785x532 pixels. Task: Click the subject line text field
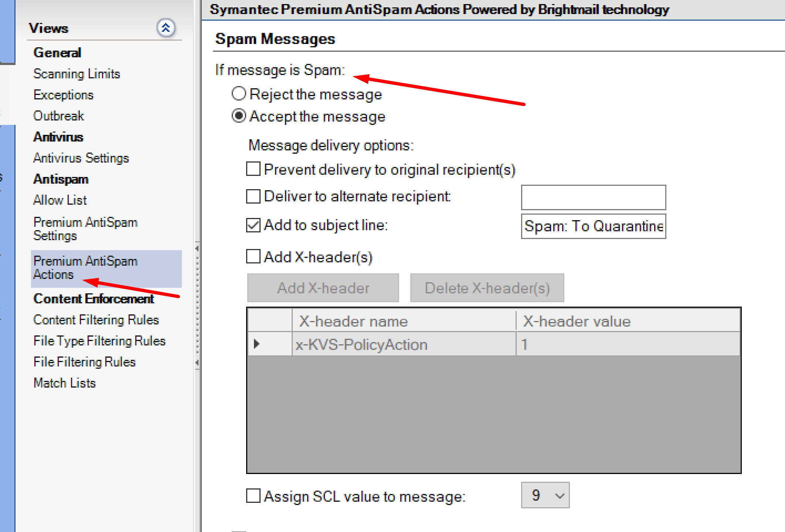coord(593,226)
